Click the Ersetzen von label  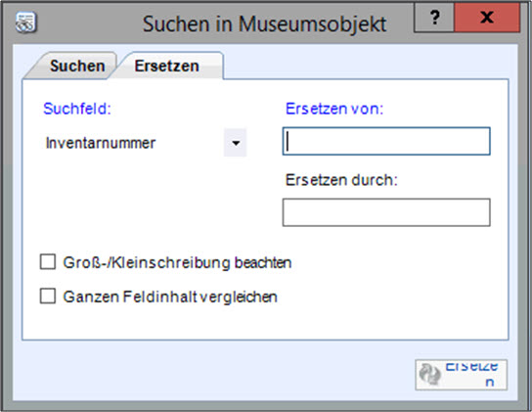(x=334, y=109)
